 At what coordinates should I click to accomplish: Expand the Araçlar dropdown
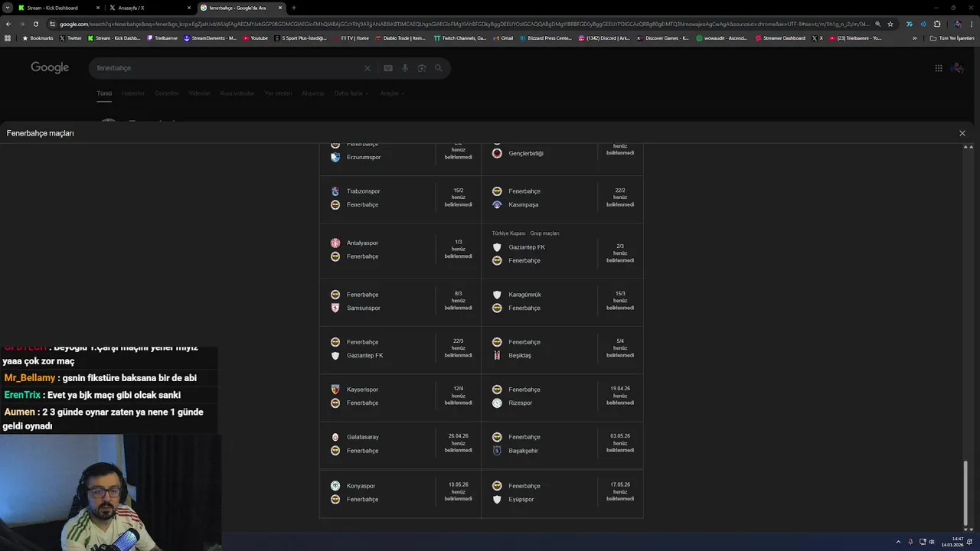[392, 93]
